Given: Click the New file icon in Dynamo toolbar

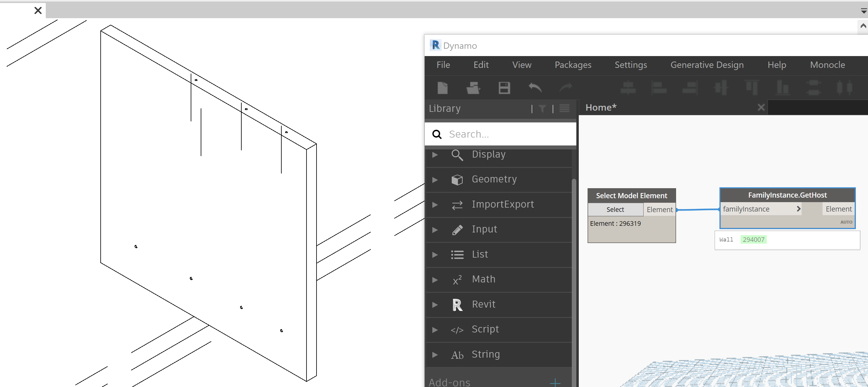Looking at the screenshot, I should [x=442, y=88].
